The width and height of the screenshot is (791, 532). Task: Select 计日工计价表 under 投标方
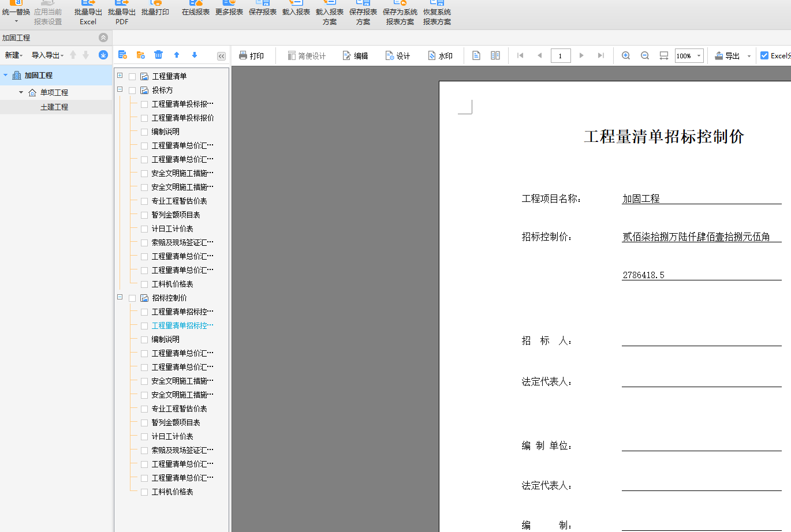(172, 228)
